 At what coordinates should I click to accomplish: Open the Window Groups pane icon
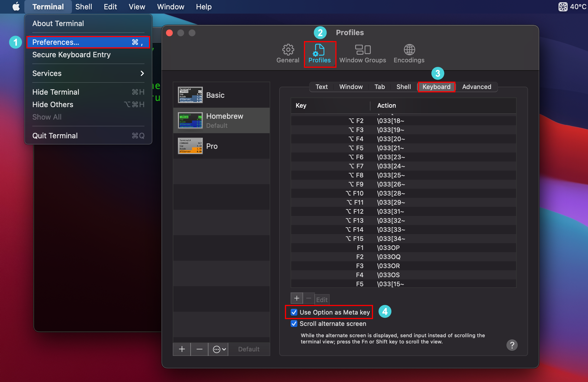click(363, 53)
